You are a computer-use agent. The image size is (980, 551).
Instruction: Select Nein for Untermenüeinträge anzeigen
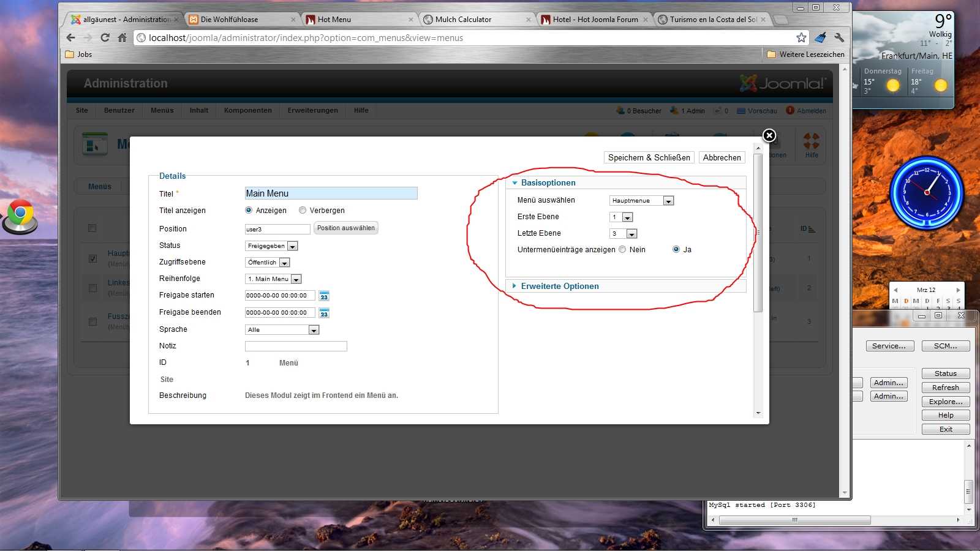coord(622,249)
